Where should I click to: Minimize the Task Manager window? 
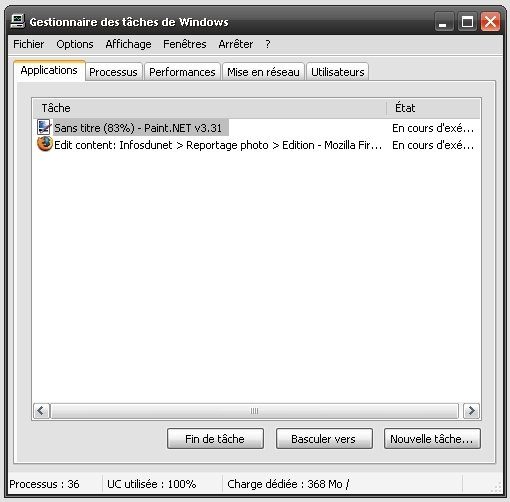[x=444, y=22]
